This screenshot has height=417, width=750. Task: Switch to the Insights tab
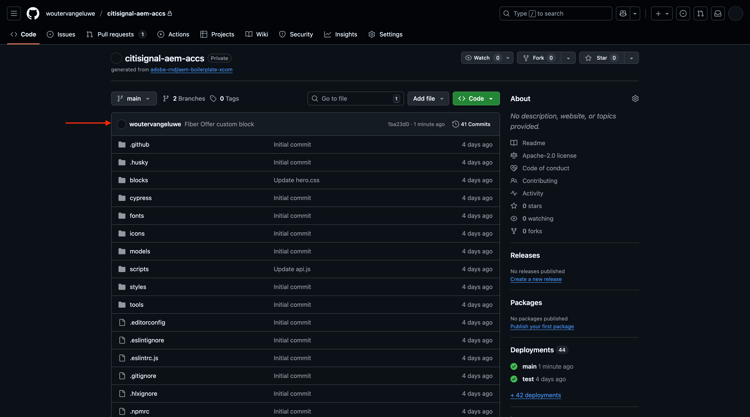coord(341,34)
